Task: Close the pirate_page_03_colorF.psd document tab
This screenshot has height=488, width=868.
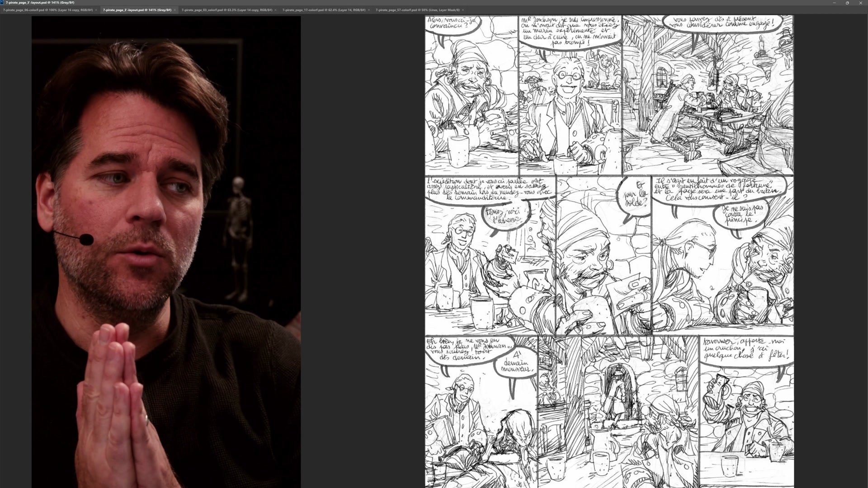Action: click(276, 10)
